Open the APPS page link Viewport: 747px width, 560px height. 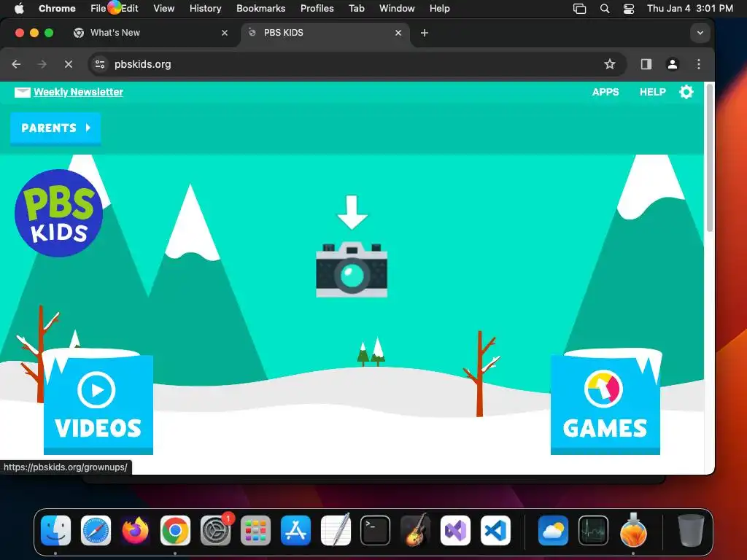(605, 92)
